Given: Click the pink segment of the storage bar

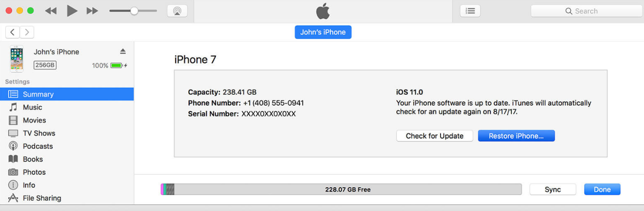Looking at the screenshot, I should pos(162,189).
